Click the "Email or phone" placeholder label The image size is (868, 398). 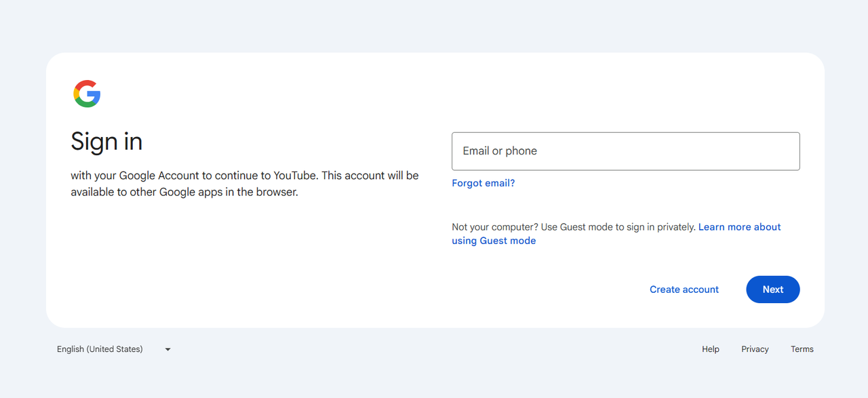tap(500, 151)
